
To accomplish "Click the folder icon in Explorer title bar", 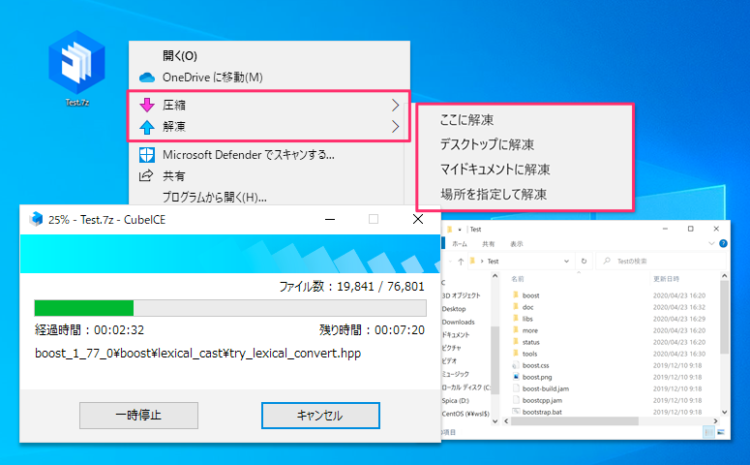I will (x=449, y=229).
